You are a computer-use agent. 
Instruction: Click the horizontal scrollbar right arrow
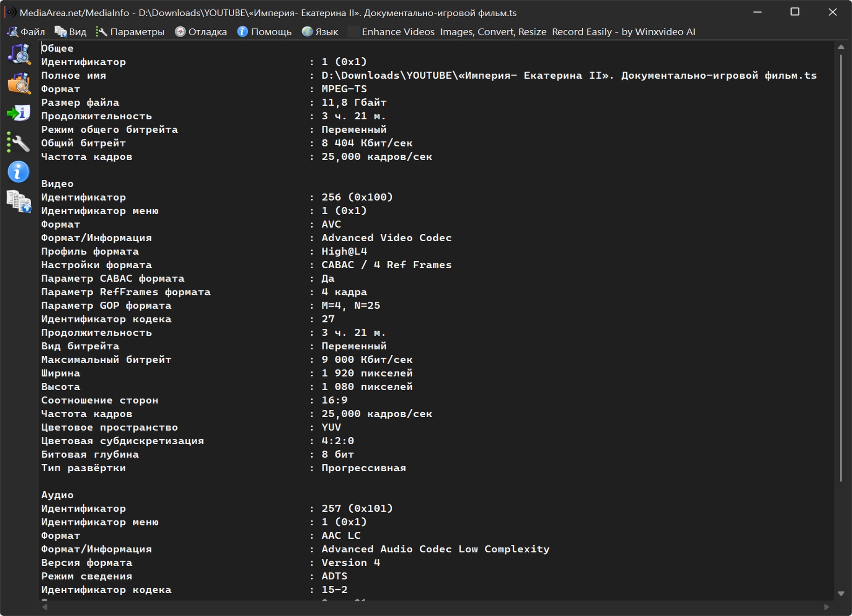coord(827,607)
